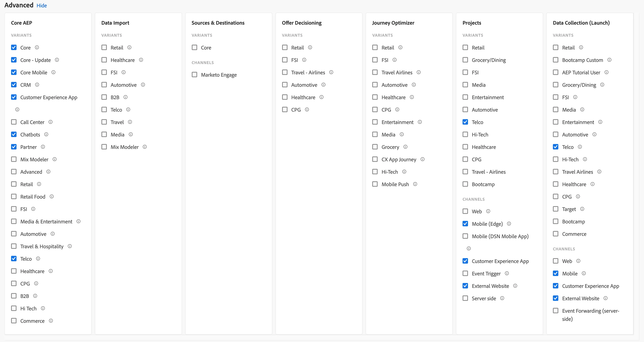Click the info icon beside Media & Entertainment

[x=78, y=221]
